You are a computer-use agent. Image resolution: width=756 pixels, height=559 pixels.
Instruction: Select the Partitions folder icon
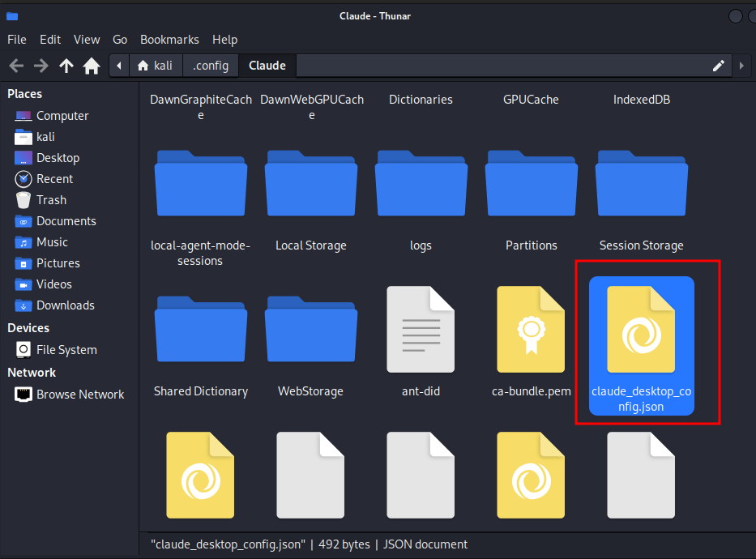pyautogui.click(x=532, y=183)
